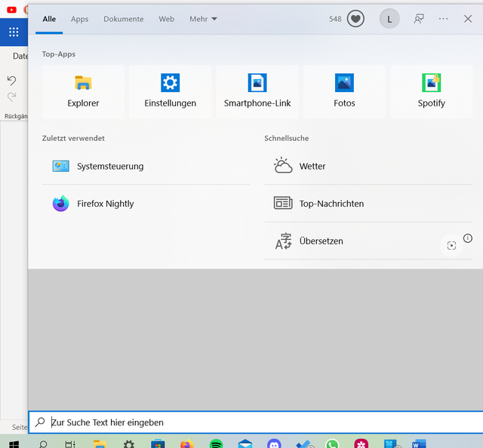Open Firefox Nightly from recently used
The image size is (483, 448).
tap(146, 204)
